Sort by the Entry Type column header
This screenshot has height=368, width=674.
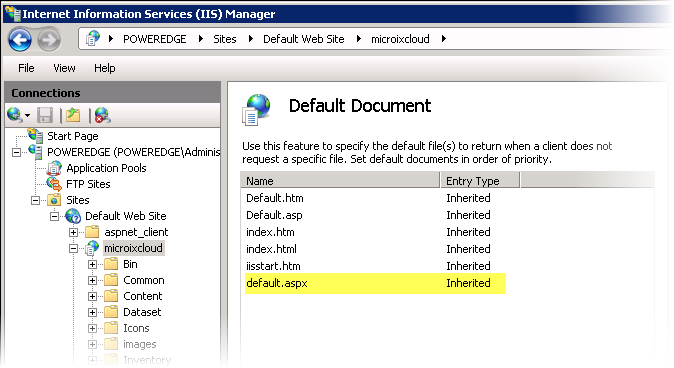point(480,181)
